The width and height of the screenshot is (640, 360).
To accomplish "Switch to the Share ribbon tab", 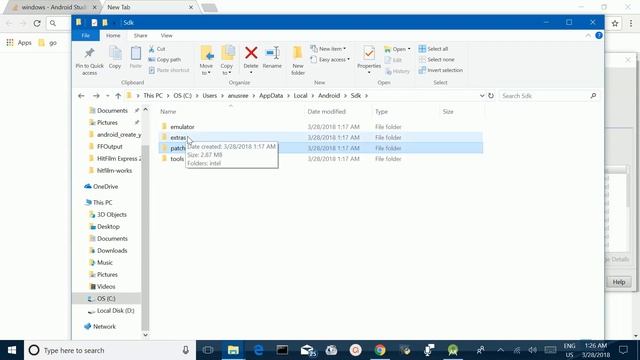I will [140, 36].
